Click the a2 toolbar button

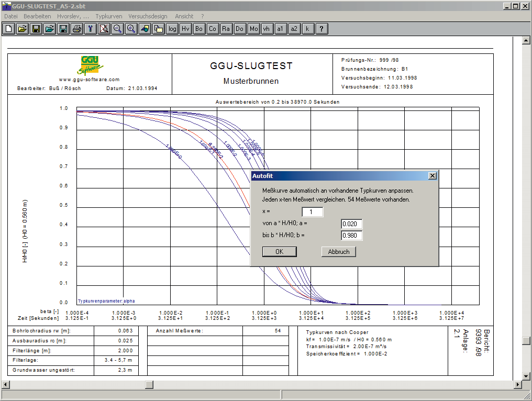(294, 29)
